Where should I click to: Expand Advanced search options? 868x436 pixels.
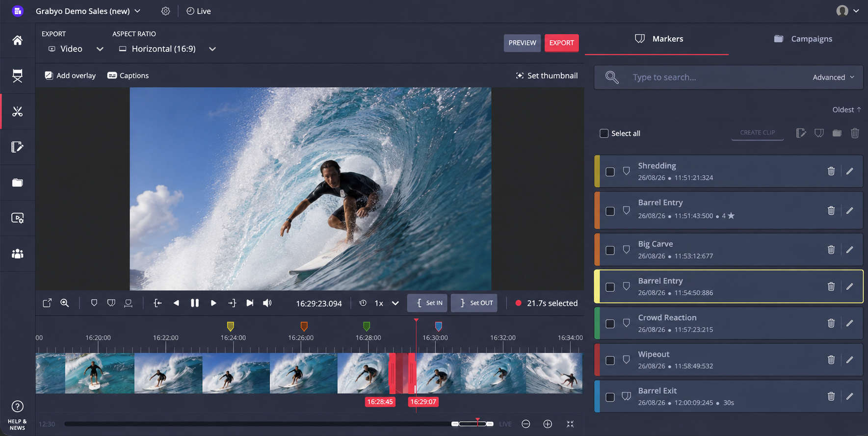click(x=834, y=77)
